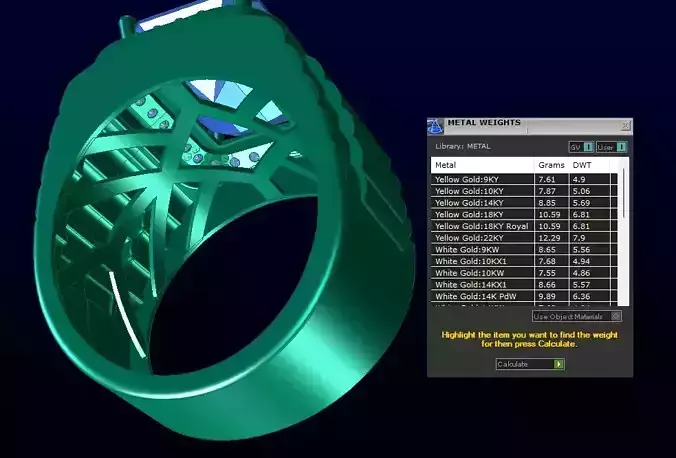The width and height of the screenshot is (676, 458).
Task: Close the Metal Weights panel
Action: tap(626, 125)
